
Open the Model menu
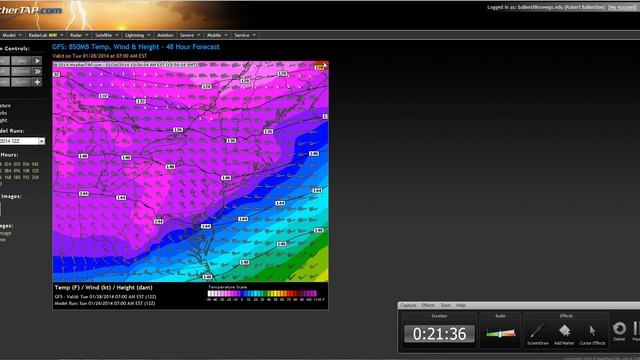click(x=11, y=35)
